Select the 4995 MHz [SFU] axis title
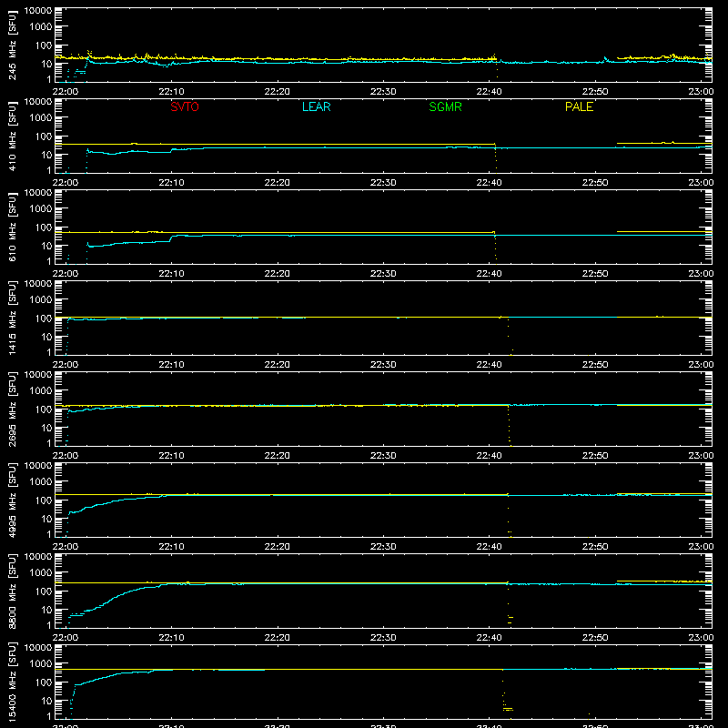Screen dimensions: 728x728 (13, 500)
